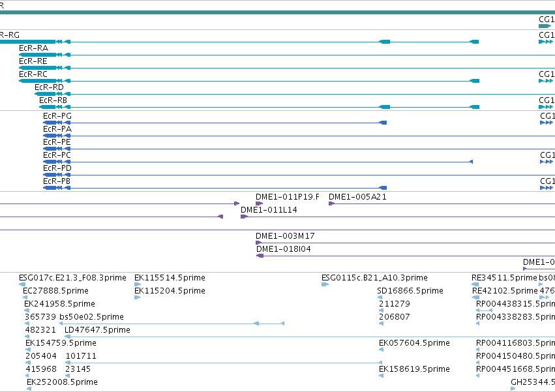Viewport: 555px width, 392px height.
Task: Click the feature labeled 415968
Action: pyautogui.click(x=41, y=369)
